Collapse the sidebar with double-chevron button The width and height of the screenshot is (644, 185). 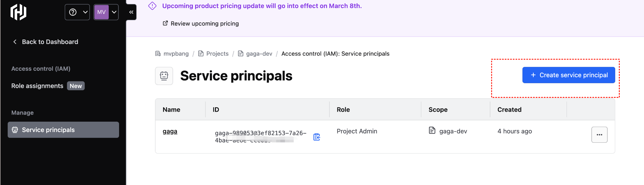pyautogui.click(x=131, y=12)
